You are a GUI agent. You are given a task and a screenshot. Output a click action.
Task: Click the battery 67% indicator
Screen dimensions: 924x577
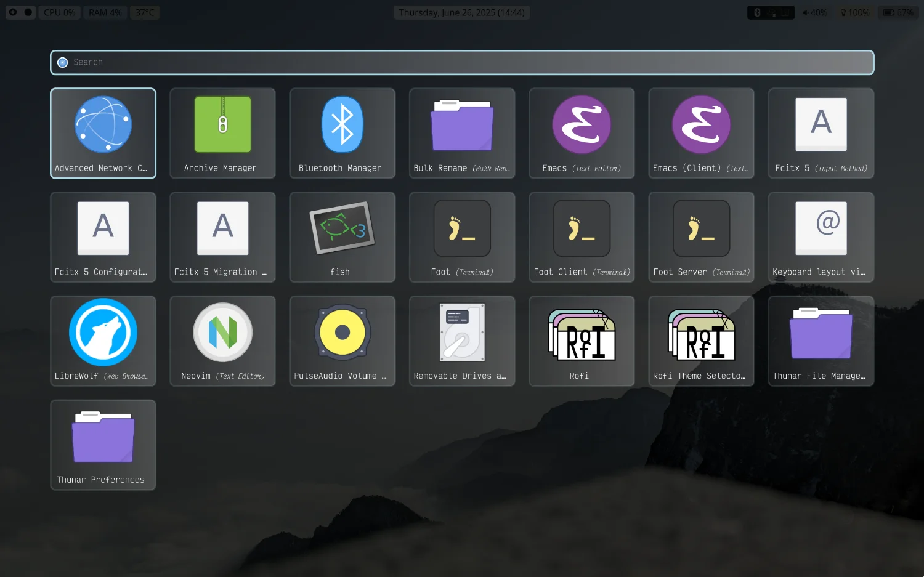(x=899, y=12)
